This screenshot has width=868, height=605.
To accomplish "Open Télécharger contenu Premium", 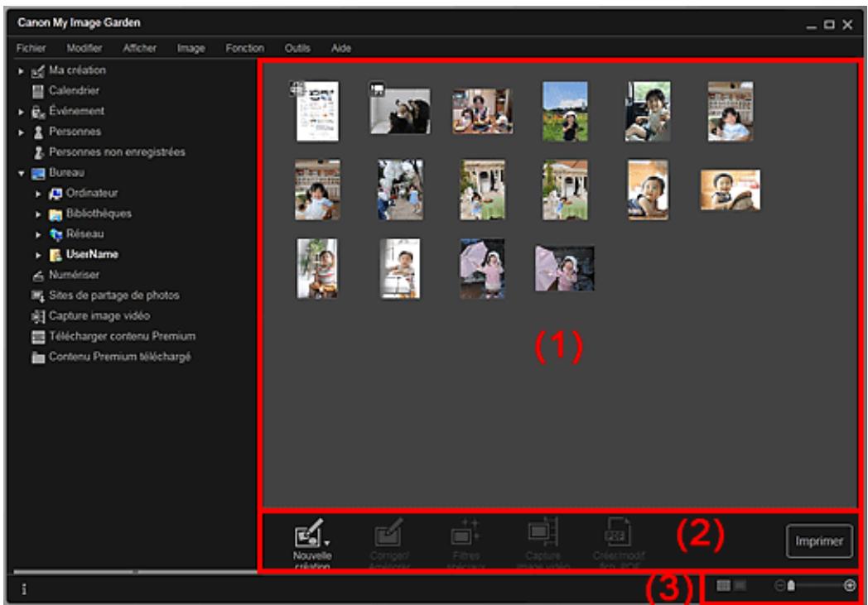I will pyautogui.click(x=36, y=336).
